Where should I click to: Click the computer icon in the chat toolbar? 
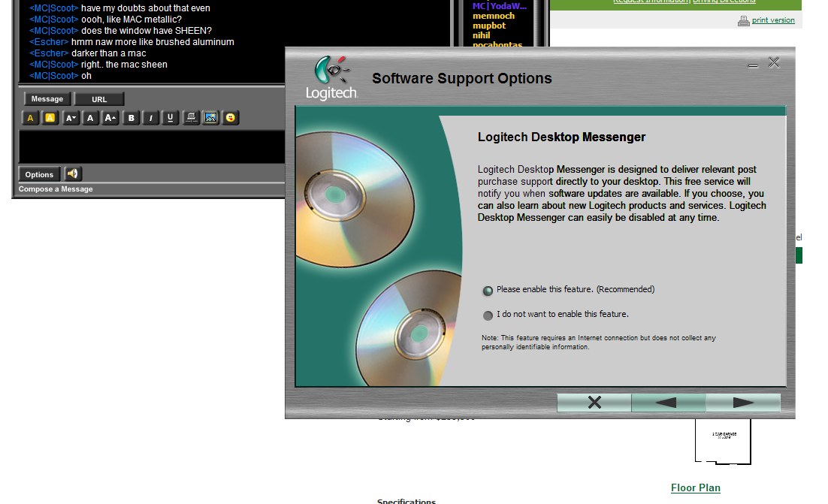pos(191,118)
